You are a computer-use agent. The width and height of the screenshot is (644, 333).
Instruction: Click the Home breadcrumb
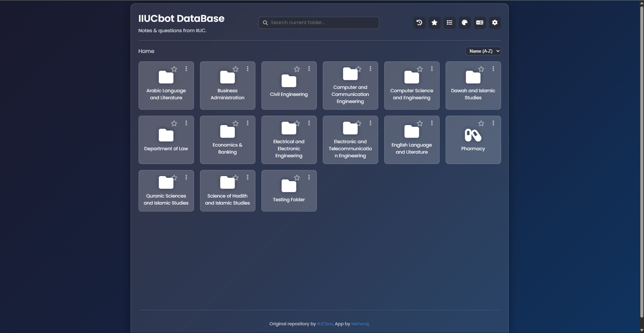tap(146, 51)
